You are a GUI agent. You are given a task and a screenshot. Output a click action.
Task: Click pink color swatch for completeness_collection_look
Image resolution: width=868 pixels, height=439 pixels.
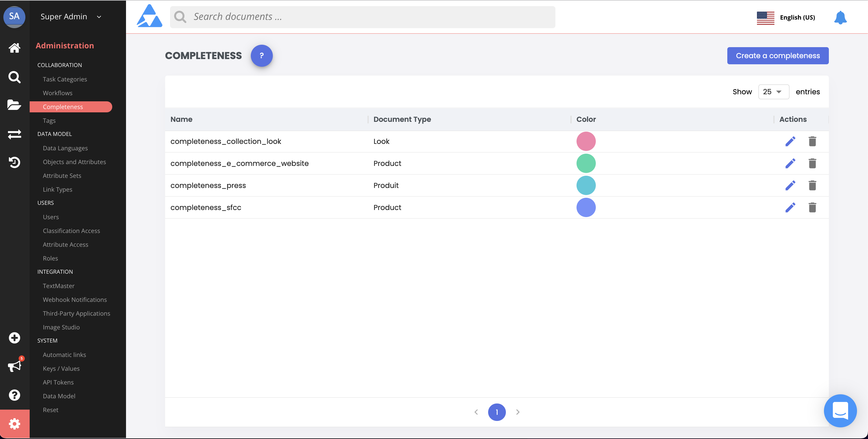pos(586,141)
